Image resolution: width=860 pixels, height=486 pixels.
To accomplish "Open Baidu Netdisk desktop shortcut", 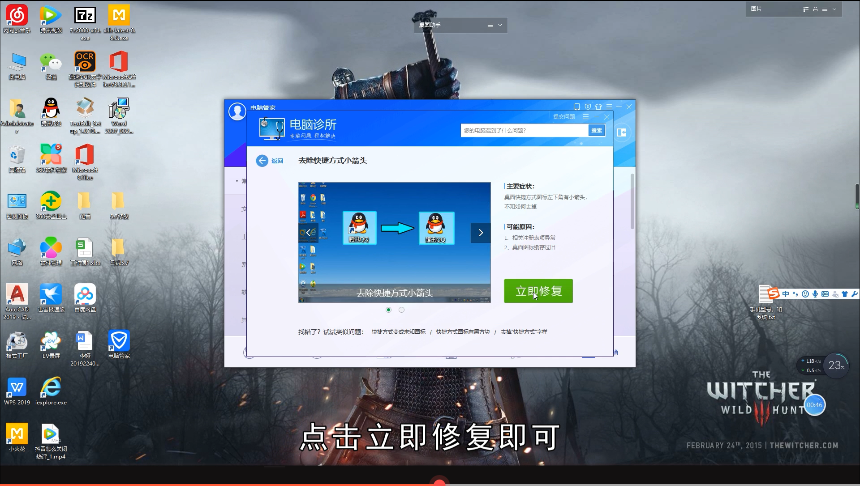I will point(84,298).
